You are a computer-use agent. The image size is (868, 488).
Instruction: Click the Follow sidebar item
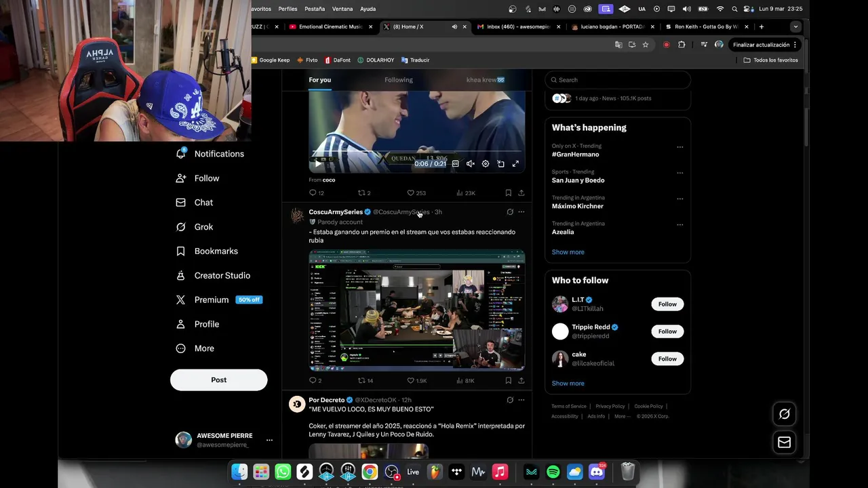[x=197, y=178]
